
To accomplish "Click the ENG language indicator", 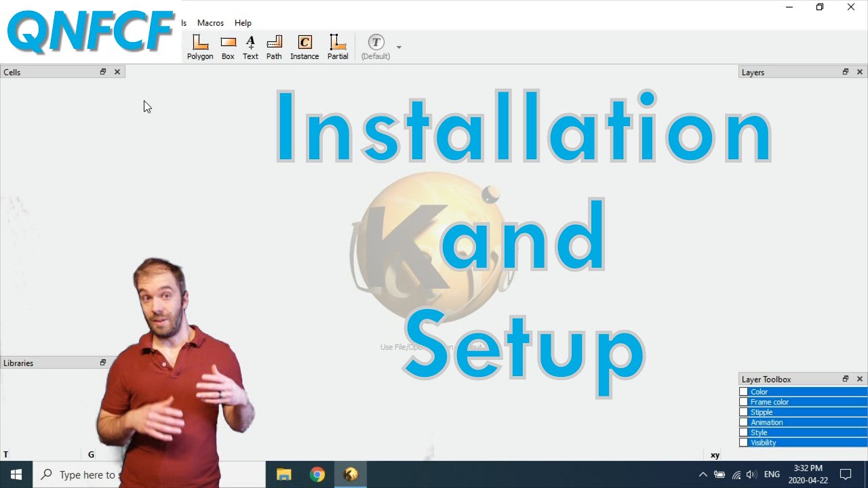I will (772, 474).
